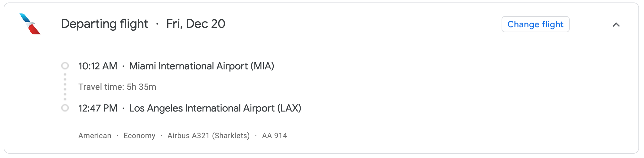644x158 pixels.
Task: Click the arrival circle marker for LAX
Action: [x=65, y=108]
